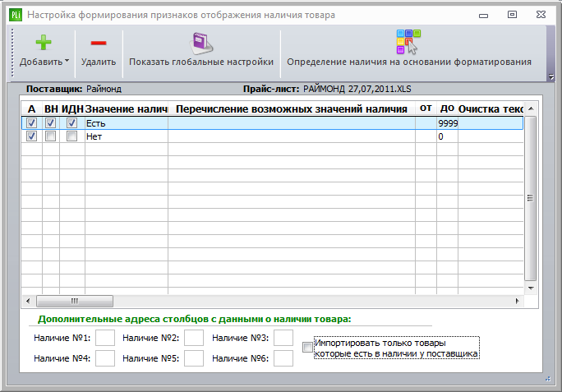Click the horizontal scrollbar right arrow
The width and height of the screenshot is (562, 392).
click(x=517, y=301)
